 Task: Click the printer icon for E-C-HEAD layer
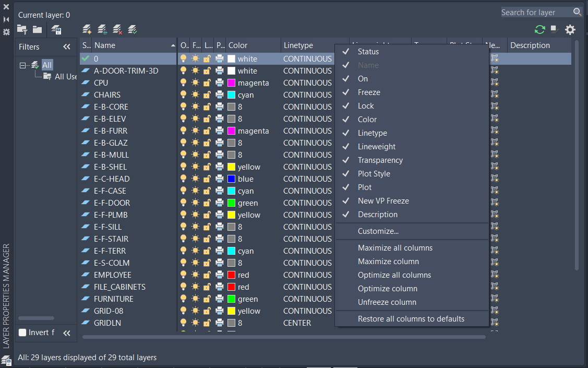click(x=220, y=179)
